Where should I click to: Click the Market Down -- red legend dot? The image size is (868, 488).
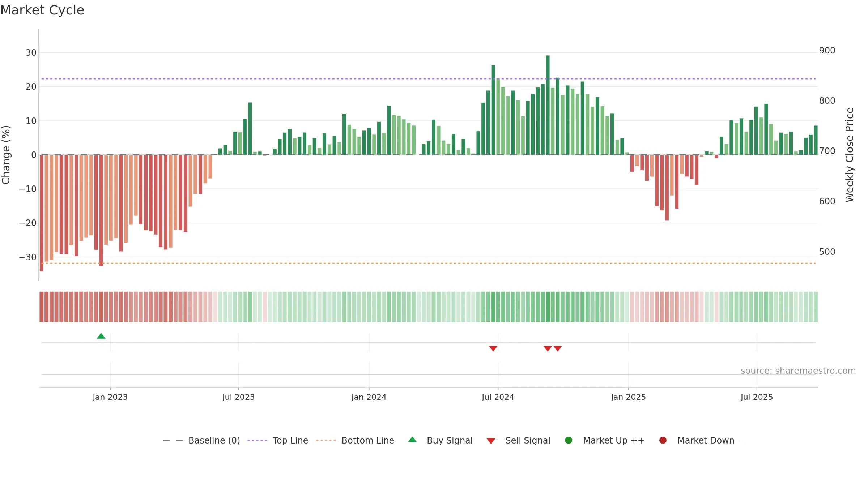pyautogui.click(x=663, y=440)
